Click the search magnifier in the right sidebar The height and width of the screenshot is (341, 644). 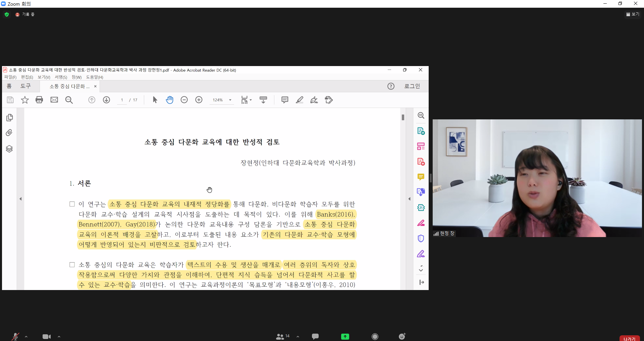(421, 115)
